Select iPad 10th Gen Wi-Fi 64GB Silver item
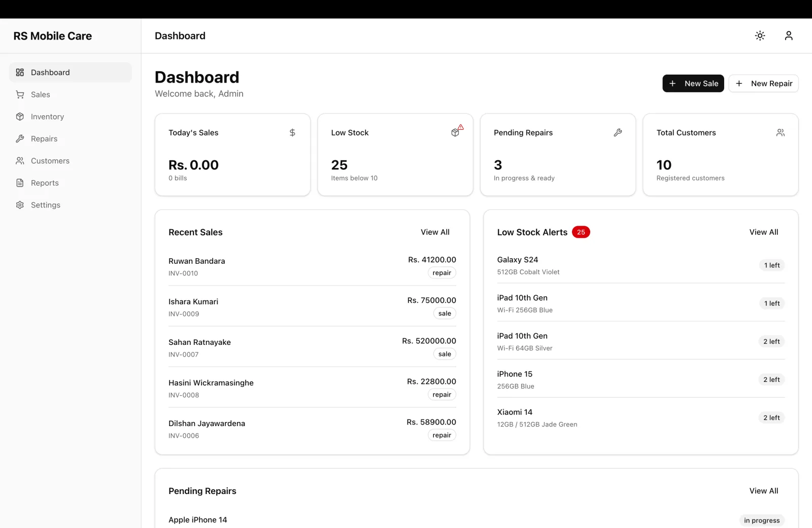The image size is (812, 528). pyautogui.click(x=641, y=341)
